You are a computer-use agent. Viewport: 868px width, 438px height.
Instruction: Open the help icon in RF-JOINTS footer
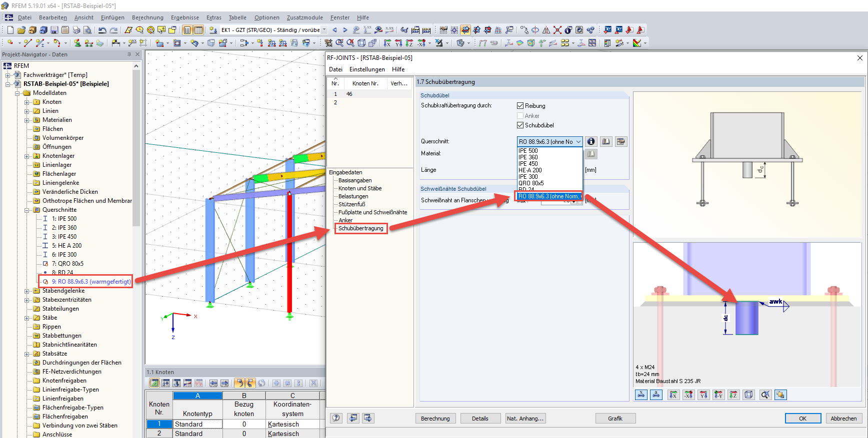point(336,418)
